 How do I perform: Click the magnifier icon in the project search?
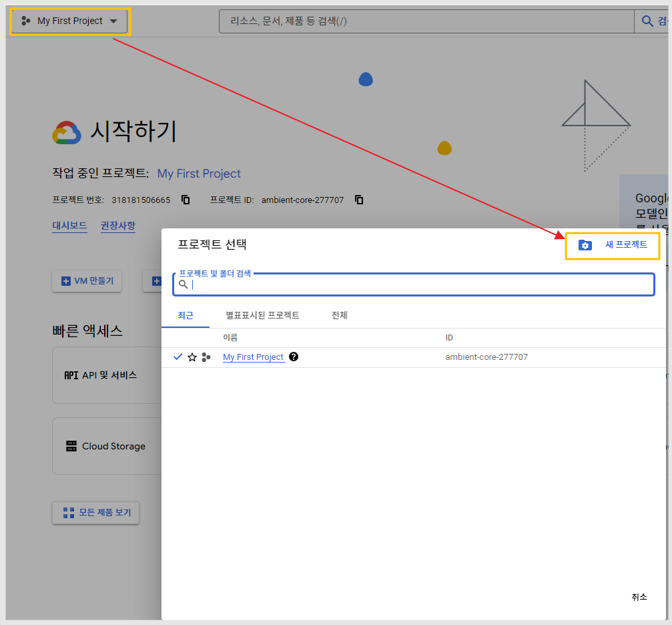[x=184, y=284]
